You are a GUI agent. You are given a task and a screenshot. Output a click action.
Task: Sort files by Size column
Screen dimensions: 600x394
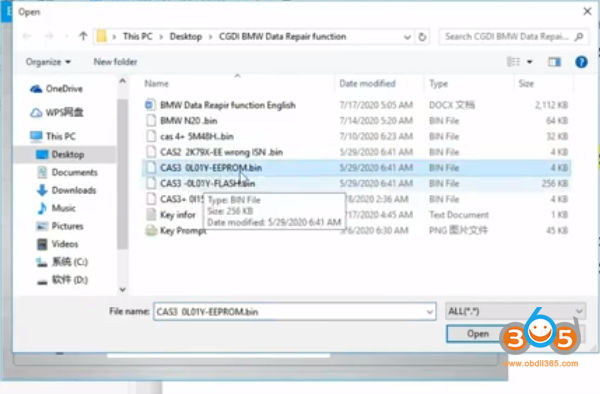click(x=526, y=84)
